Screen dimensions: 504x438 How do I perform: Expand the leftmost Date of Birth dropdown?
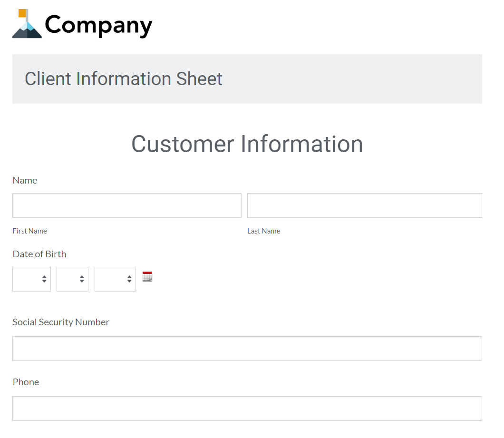pyautogui.click(x=31, y=279)
